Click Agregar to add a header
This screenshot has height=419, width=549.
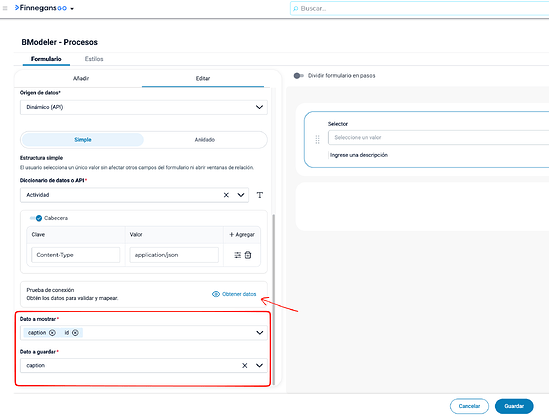pyautogui.click(x=242, y=235)
